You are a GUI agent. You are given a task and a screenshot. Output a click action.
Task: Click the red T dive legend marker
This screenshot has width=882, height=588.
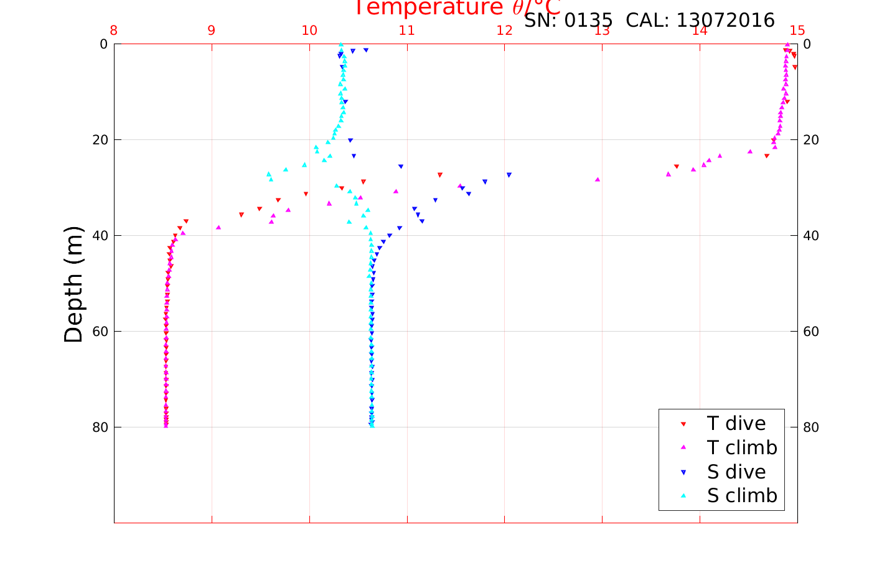pyautogui.click(x=683, y=424)
